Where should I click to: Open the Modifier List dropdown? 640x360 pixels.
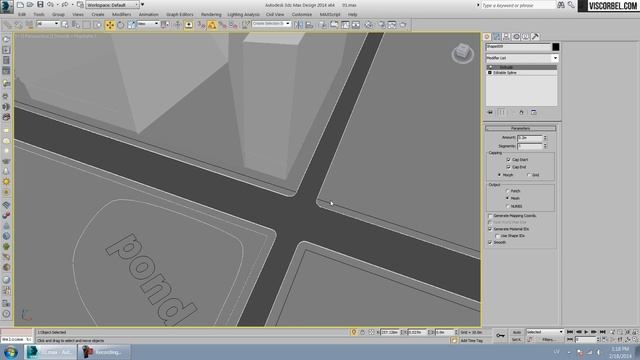pos(522,58)
